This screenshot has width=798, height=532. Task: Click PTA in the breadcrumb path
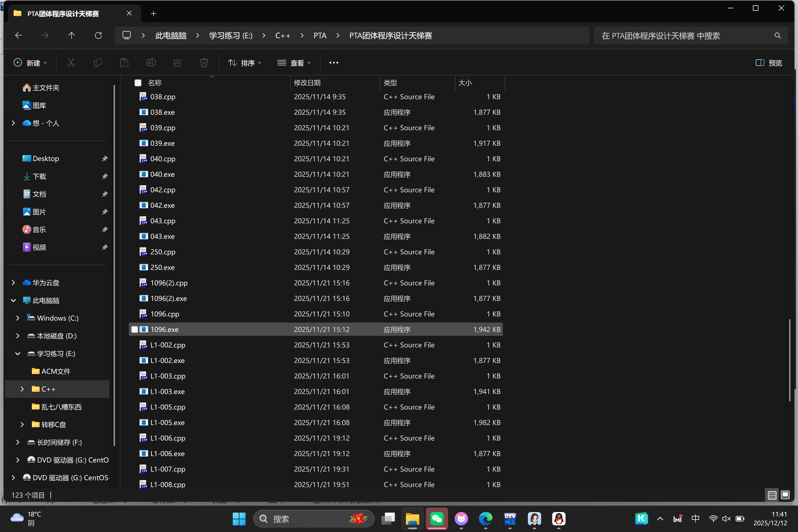point(319,36)
